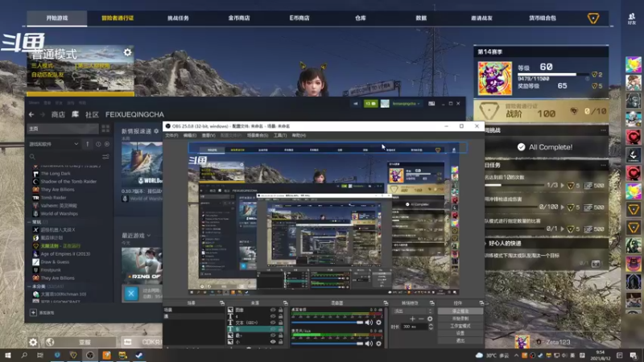Open the friends icon in the game lobby
Screen dimensions: 644x362
pos(632,18)
